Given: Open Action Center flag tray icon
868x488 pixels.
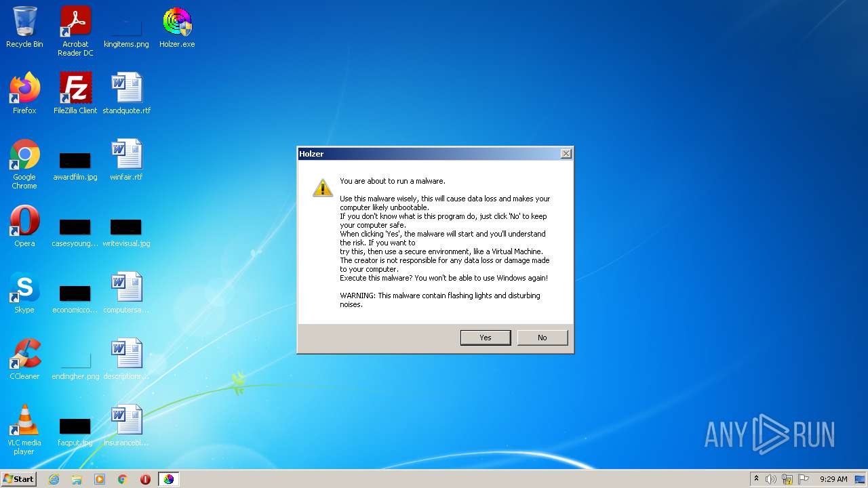Looking at the screenshot, I should [x=804, y=479].
